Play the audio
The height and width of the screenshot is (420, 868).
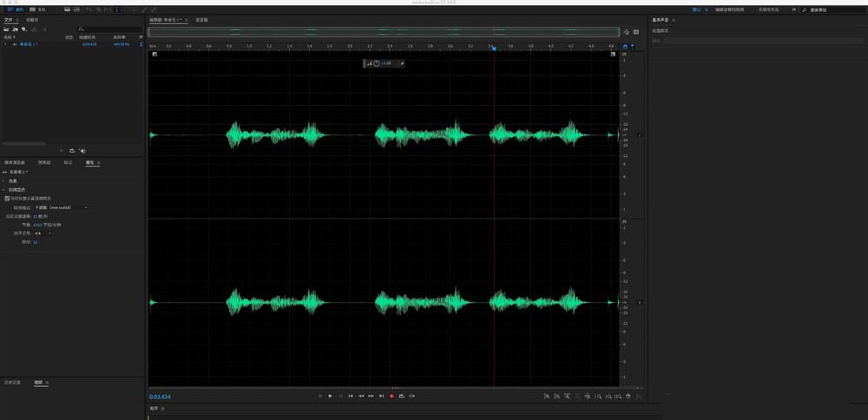coord(330,397)
